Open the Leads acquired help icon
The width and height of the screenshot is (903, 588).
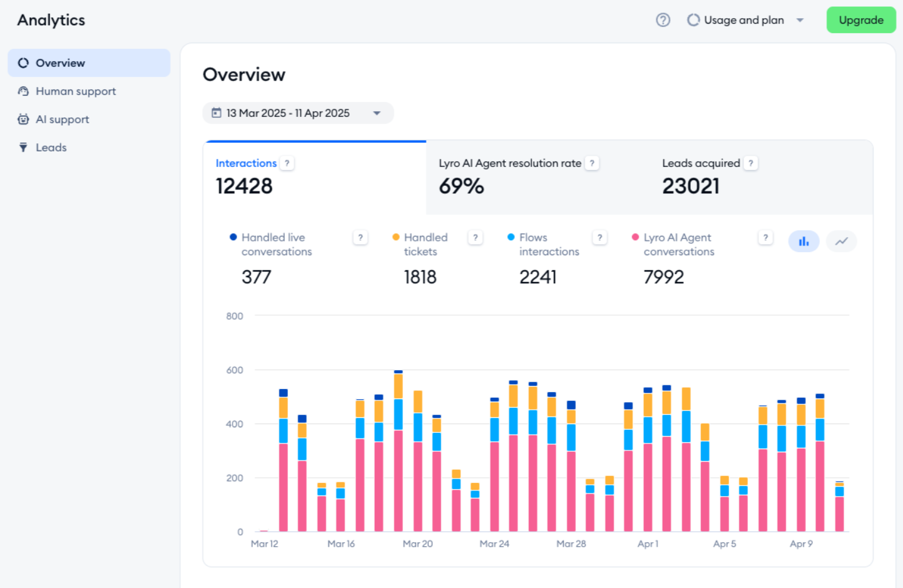click(751, 163)
